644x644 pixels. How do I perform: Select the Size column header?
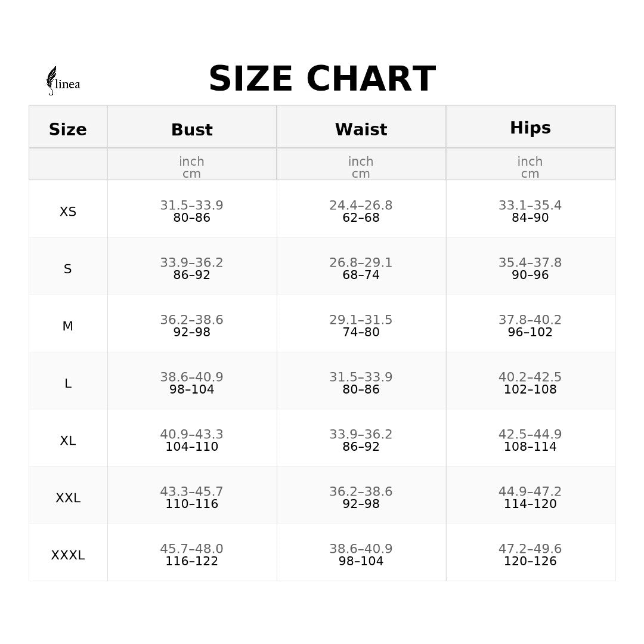point(68,129)
